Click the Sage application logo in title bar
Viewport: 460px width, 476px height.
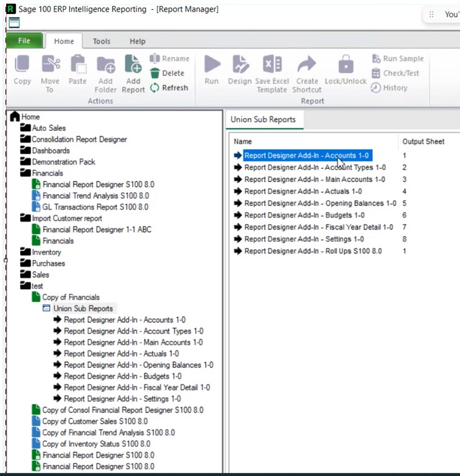pyautogui.click(x=10, y=9)
